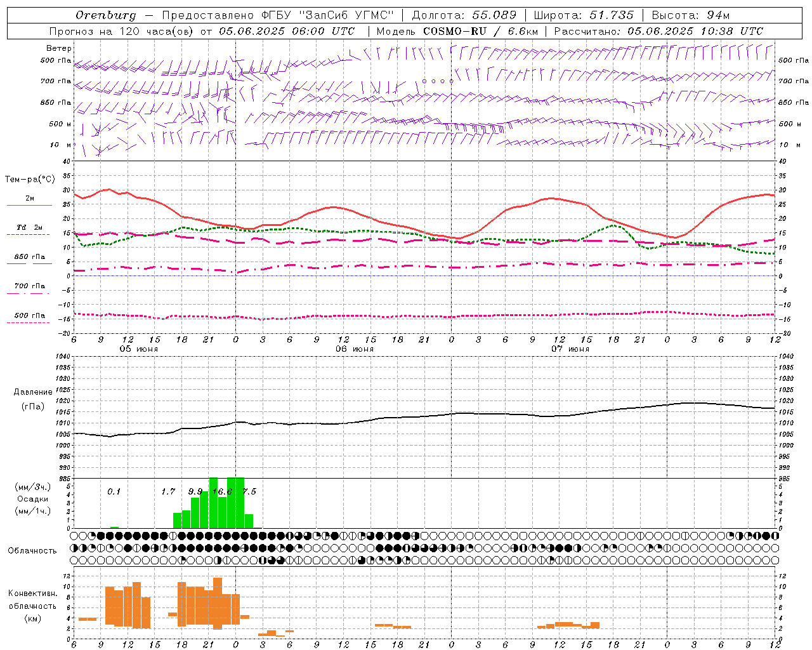Screen dimensions: 812x650
Task: Select the Высота: 94м header field
Action: pyautogui.click(x=691, y=15)
